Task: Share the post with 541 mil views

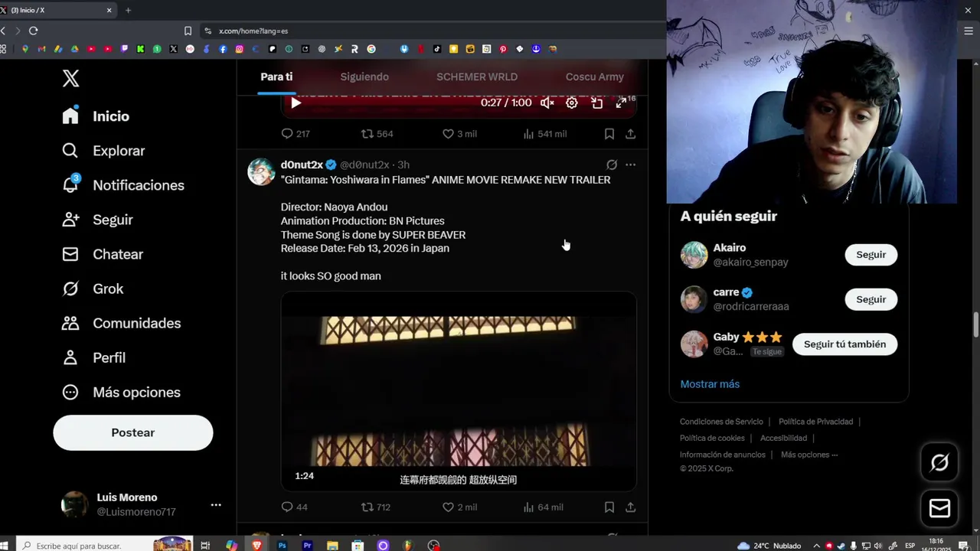Action: pos(631,134)
